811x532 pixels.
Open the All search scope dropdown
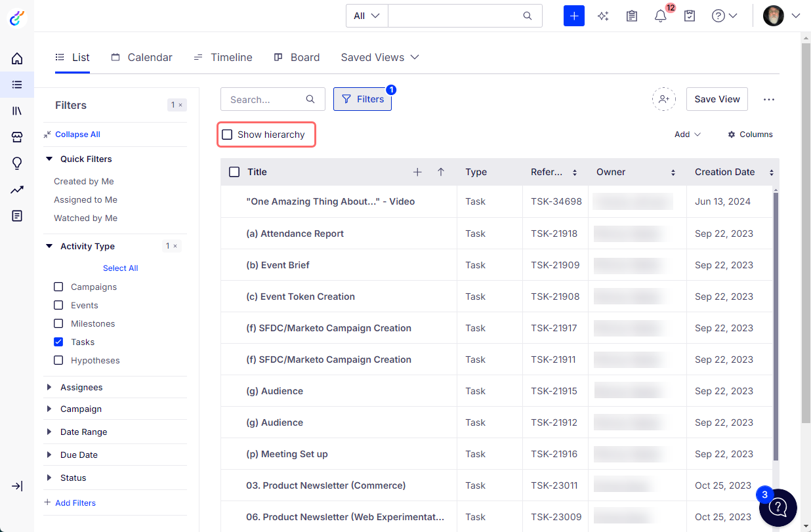[367, 16]
